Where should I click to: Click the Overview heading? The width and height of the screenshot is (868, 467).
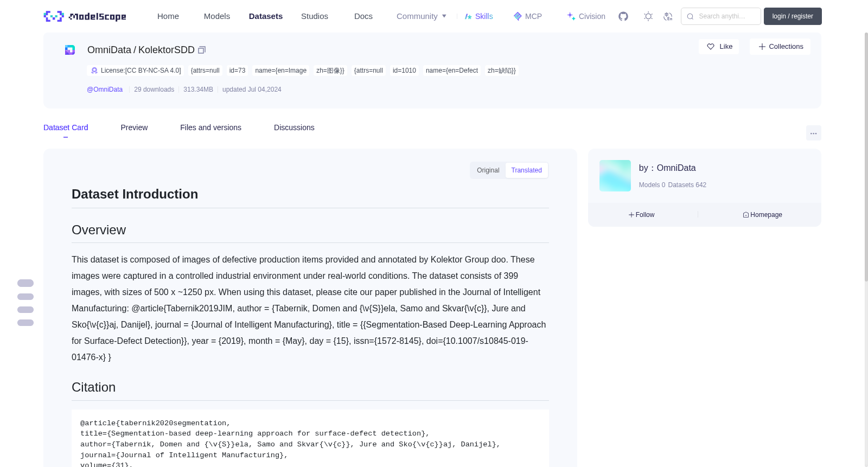(x=99, y=230)
